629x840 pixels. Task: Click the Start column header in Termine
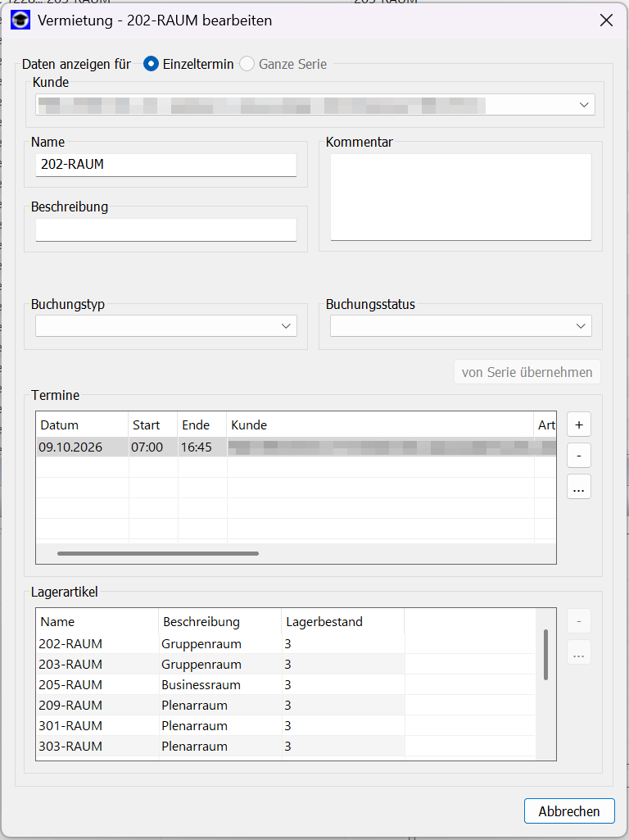coord(153,425)
